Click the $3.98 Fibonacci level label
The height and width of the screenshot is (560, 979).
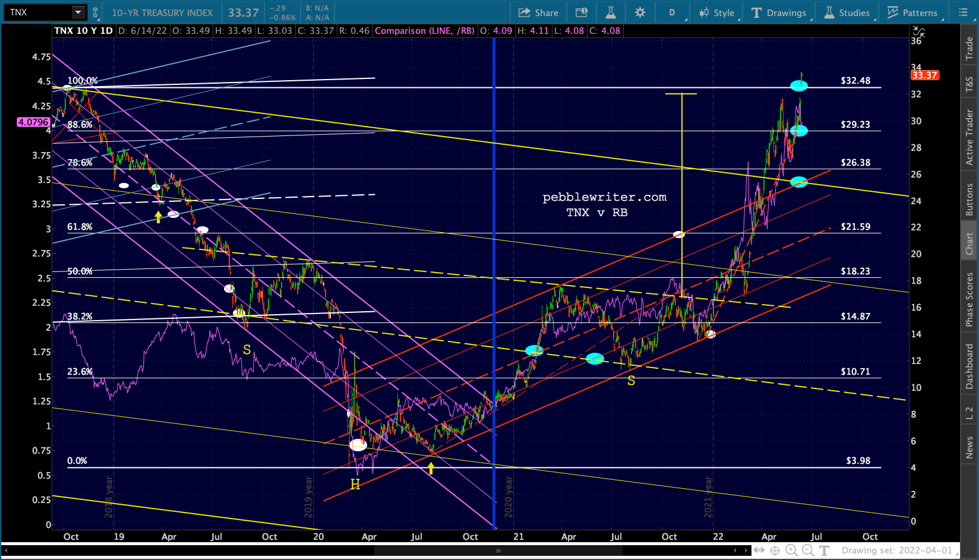click(858, 461)
